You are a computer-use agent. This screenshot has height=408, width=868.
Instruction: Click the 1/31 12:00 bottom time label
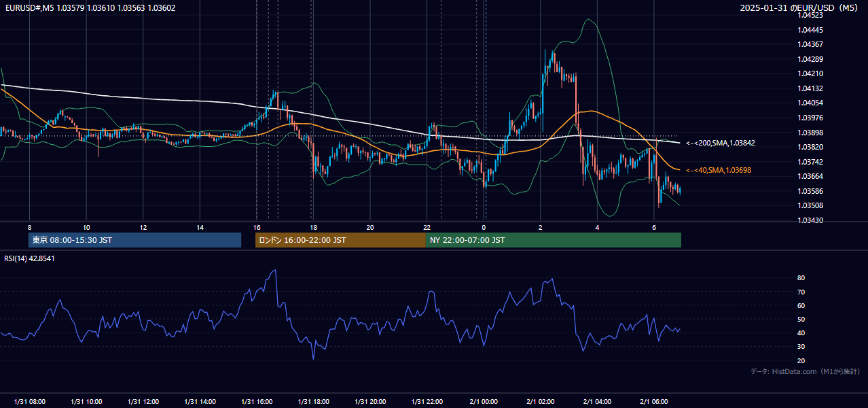coord(143,402)
